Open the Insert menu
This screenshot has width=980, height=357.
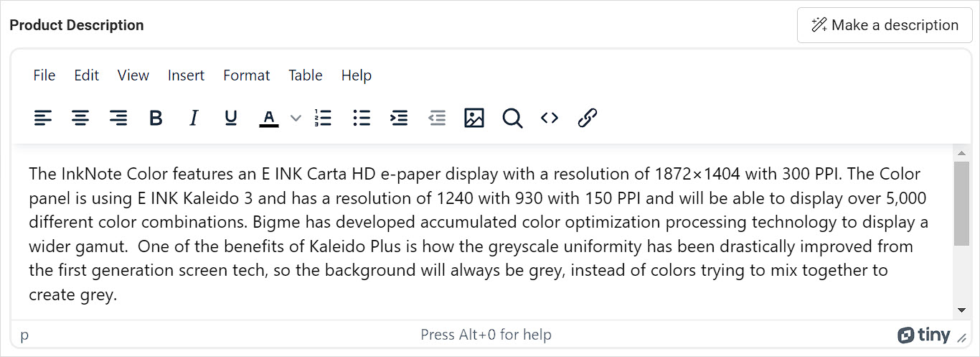(x=186, y=75)
